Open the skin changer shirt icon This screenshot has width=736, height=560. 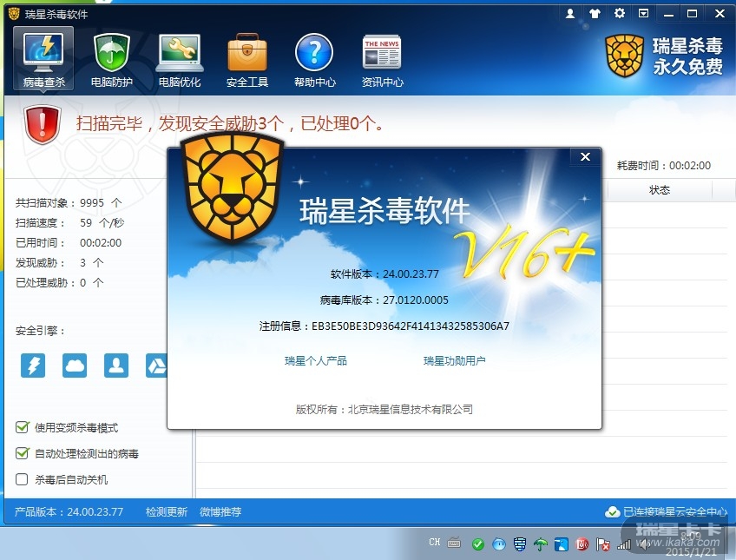[595, 14]
